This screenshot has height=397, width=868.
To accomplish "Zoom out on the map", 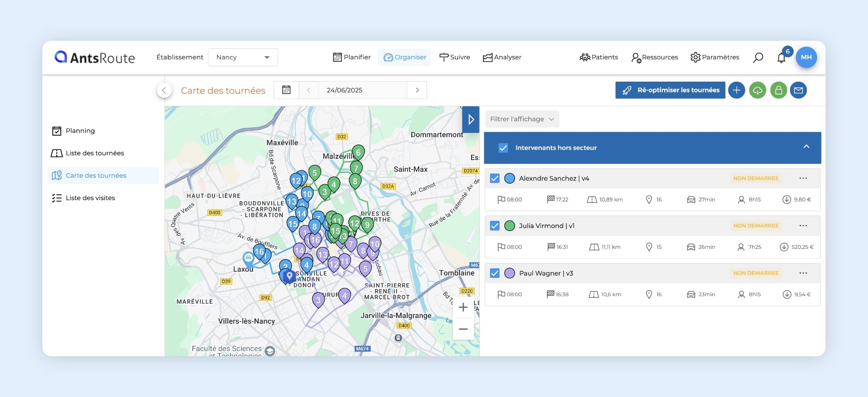I will point(463,329).
